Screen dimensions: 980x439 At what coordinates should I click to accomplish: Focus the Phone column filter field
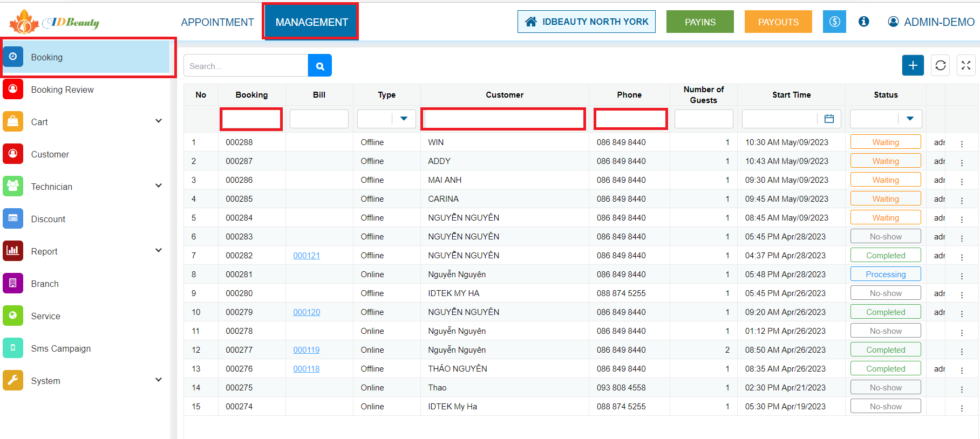[x=630, y=119]
